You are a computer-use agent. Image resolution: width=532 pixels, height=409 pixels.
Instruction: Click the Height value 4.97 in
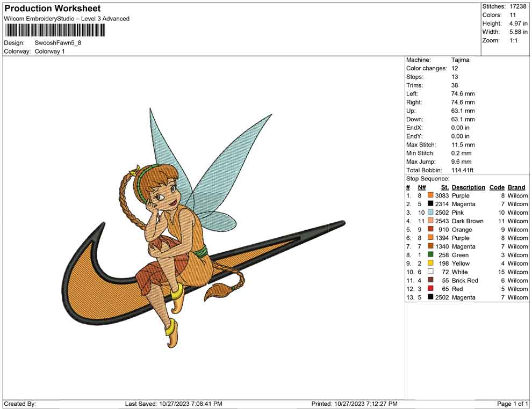518,24
